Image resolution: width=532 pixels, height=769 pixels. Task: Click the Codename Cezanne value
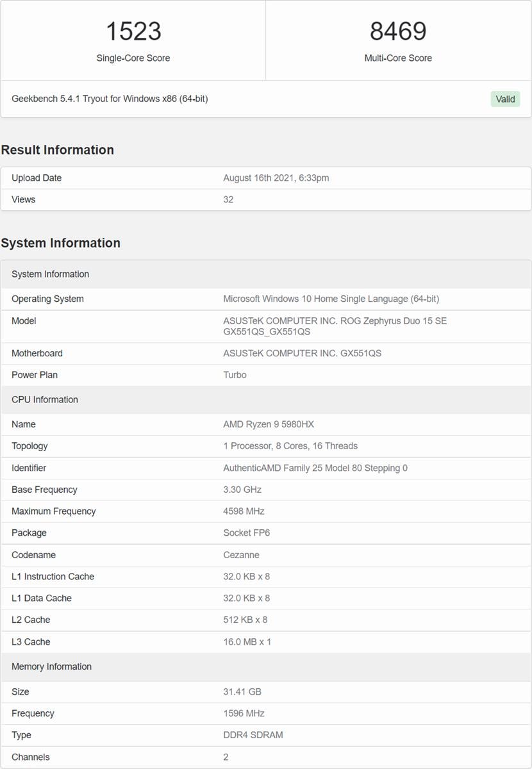[x=241, y=555]
